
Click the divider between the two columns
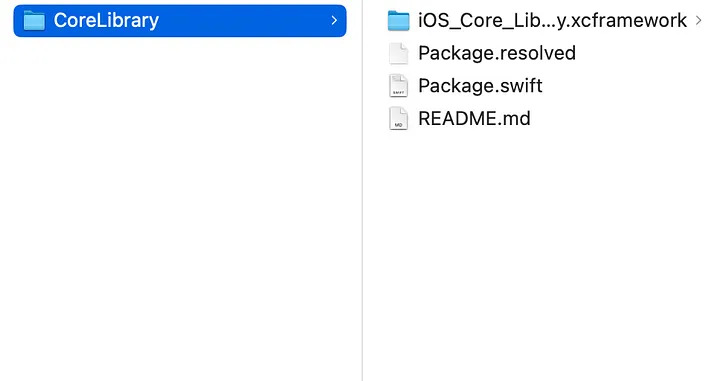(362, 190)
